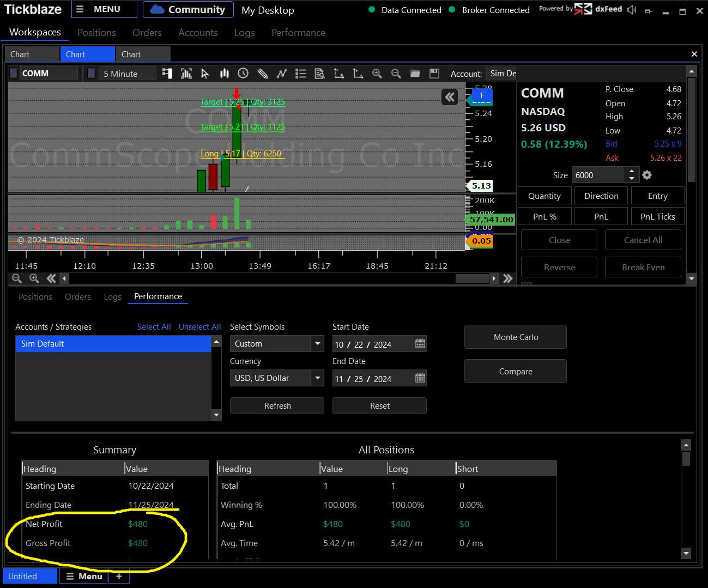The height and width of the screenshot is (588, 708).
Task: Jump to chart end double-right arrows
Action: [508, 278]
